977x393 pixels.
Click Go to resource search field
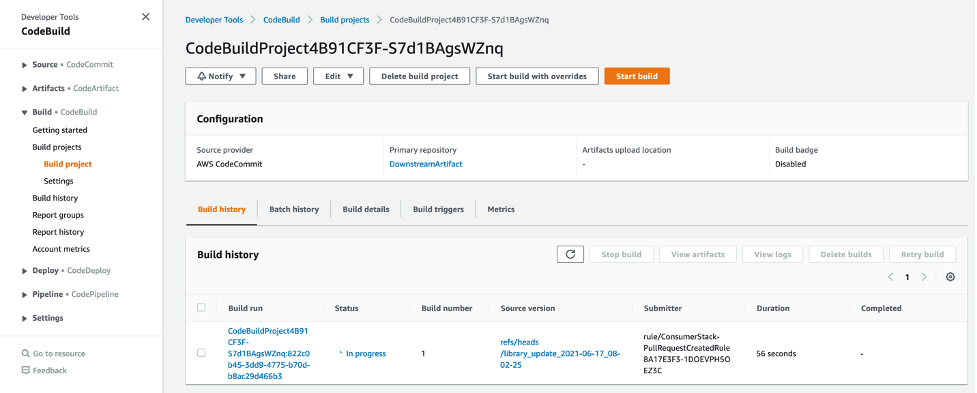[x=59, y=353]
